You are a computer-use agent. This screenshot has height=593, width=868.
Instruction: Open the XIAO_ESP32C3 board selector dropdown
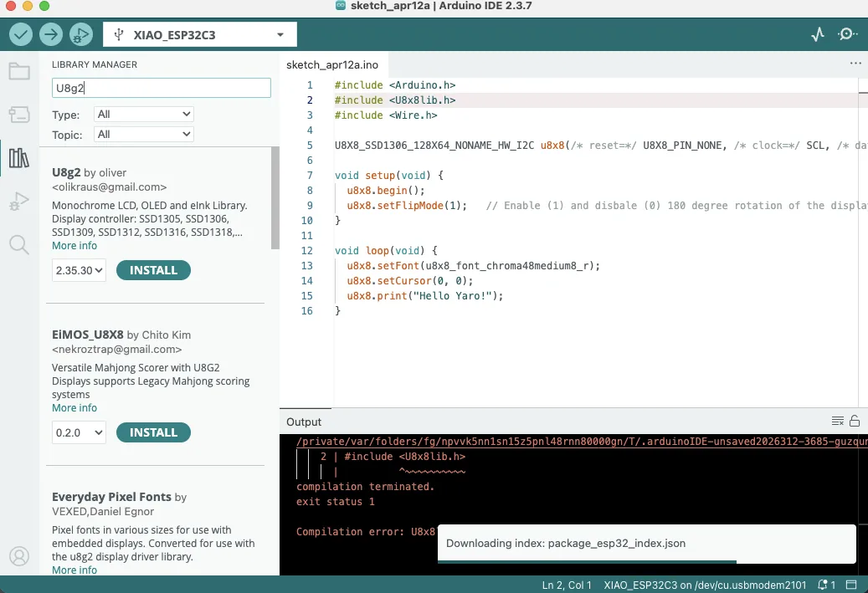point(199,34)
